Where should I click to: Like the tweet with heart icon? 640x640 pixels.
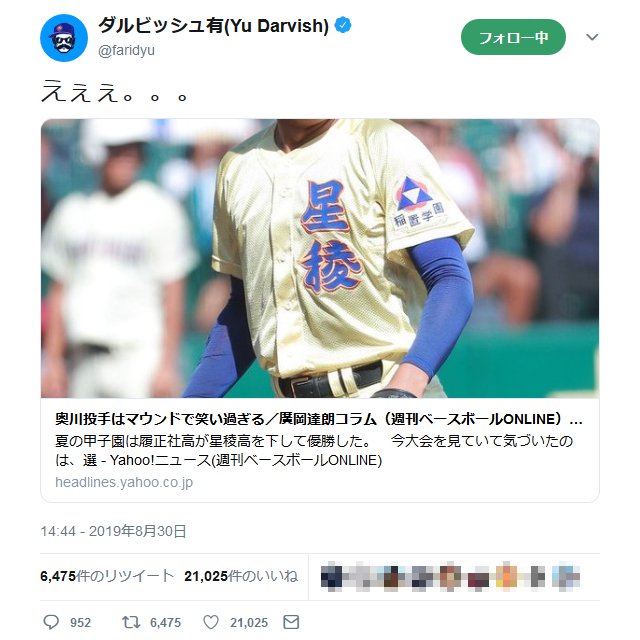tap(211, 622)
